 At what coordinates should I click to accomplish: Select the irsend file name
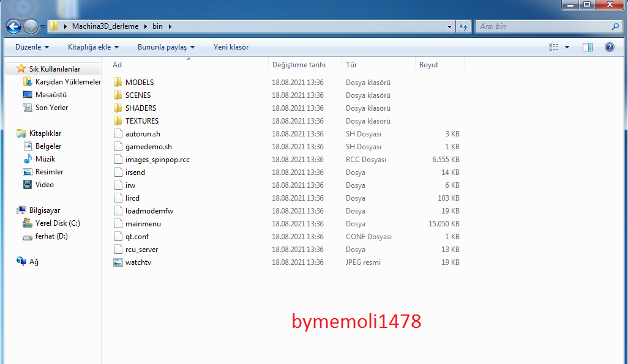(x=135, y=173)
